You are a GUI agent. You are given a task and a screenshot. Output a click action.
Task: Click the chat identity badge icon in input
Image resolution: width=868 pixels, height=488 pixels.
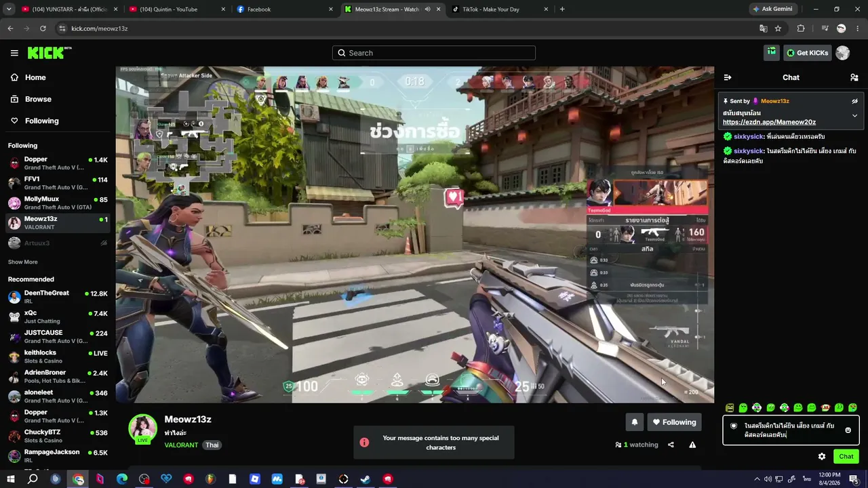click(x=734, y=426)
